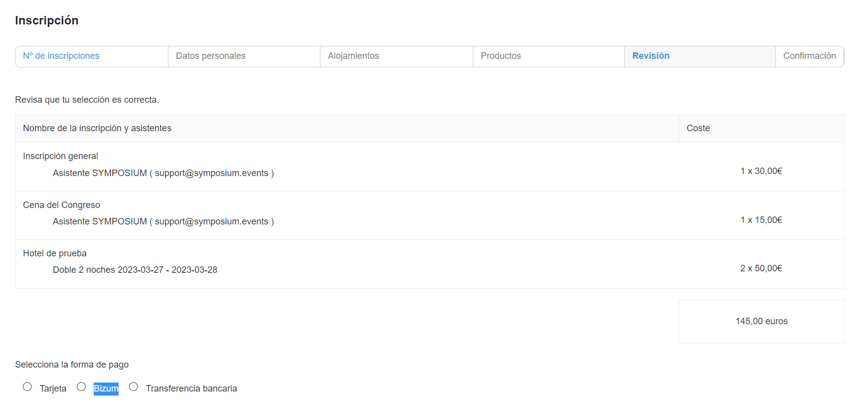This screenshot has width=868, height=407.
Task: Click the Tarjeta label text
Action: point(53,389)
